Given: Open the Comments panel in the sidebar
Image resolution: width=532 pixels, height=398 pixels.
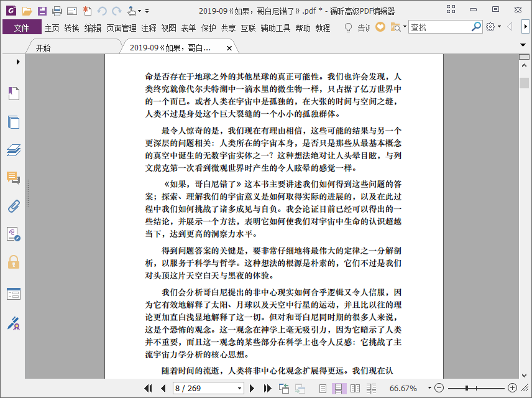Looking at the screenshot, I should pyautogui.click(x=14, y=178).
